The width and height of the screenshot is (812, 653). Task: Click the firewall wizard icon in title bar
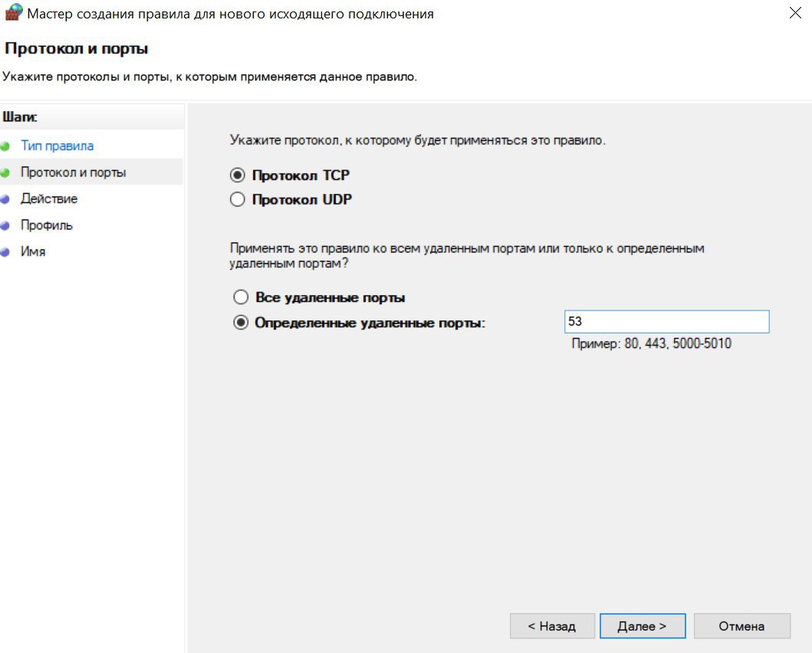[x=14, y=12]
